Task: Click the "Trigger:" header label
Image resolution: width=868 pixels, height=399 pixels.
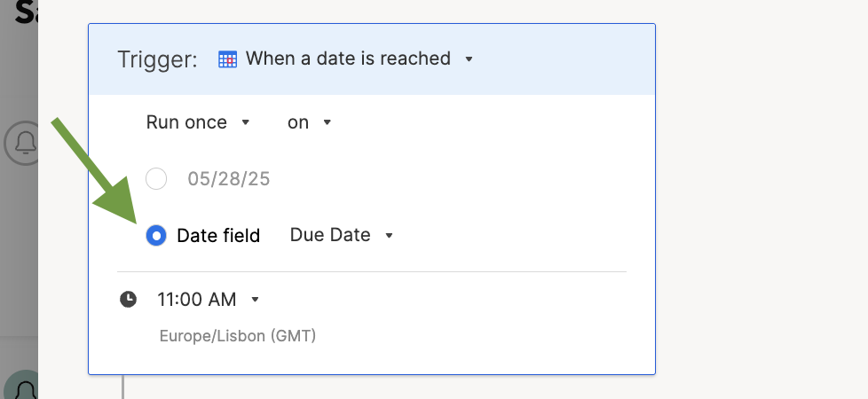Action: click(157, 59)
